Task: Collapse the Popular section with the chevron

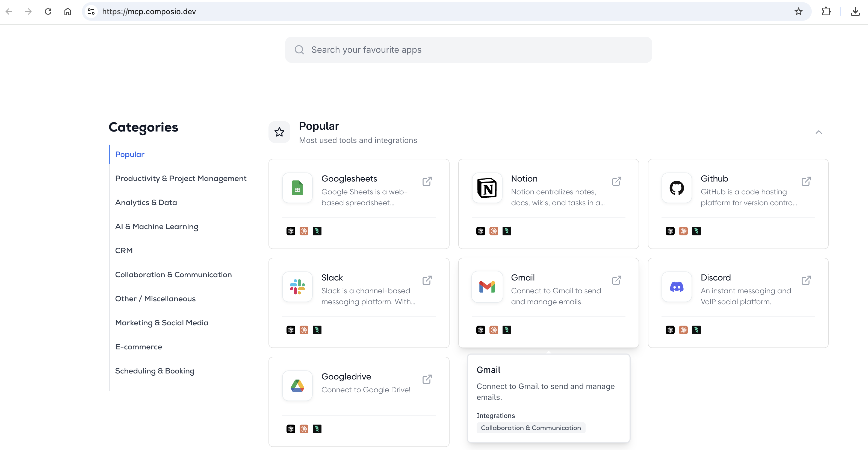Action: point(819,132)
